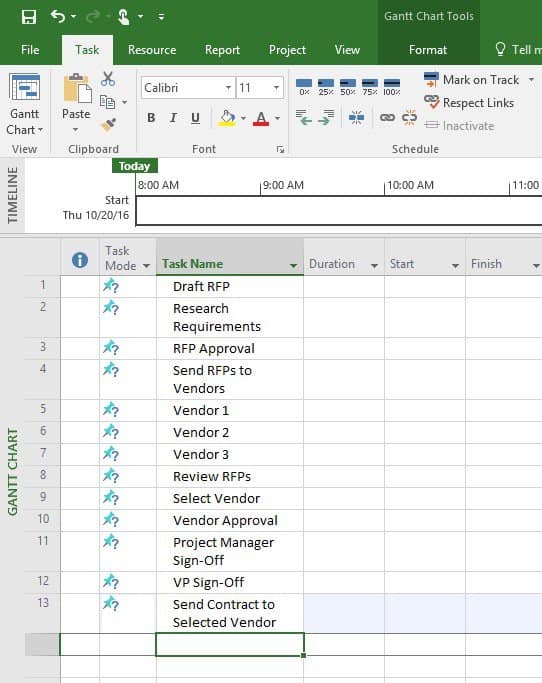Mark task 50% complete
542x683 pixels.
click(348, 87)
